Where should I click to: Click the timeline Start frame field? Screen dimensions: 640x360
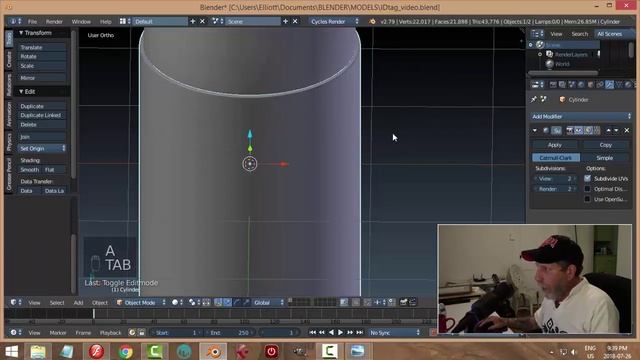[x=176, y=333]
